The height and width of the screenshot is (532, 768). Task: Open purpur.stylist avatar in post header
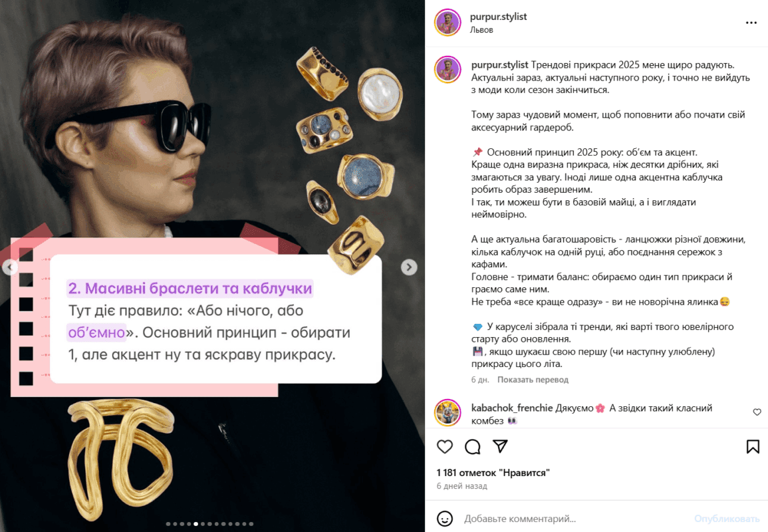(x=448, y=23)
